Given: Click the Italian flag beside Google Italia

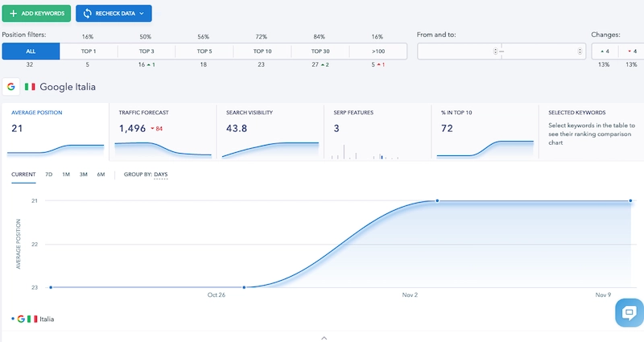Looking at the screenshot, I should [30, 87].
